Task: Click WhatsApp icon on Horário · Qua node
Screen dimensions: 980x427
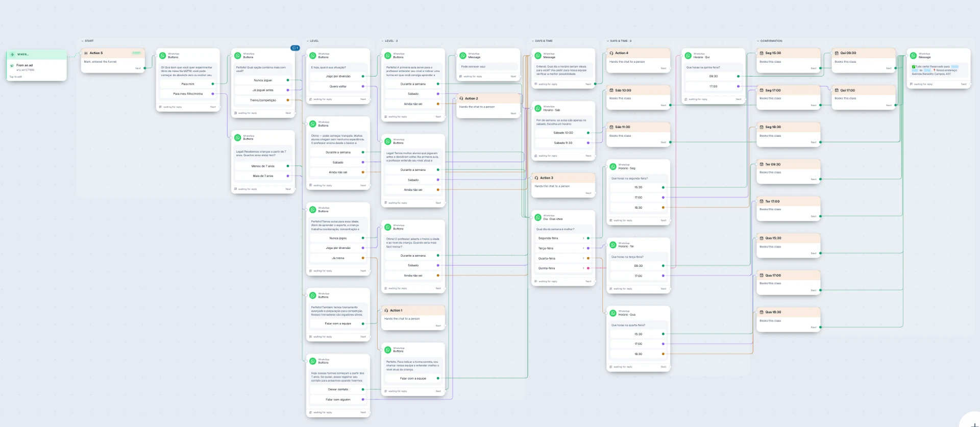Action: pyautogui.click(x=613, y=313)
